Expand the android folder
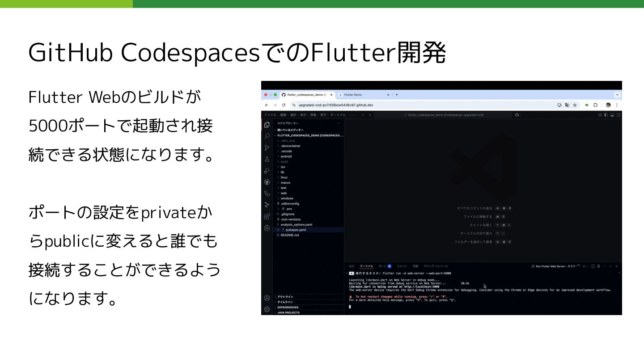 [309, 156]
